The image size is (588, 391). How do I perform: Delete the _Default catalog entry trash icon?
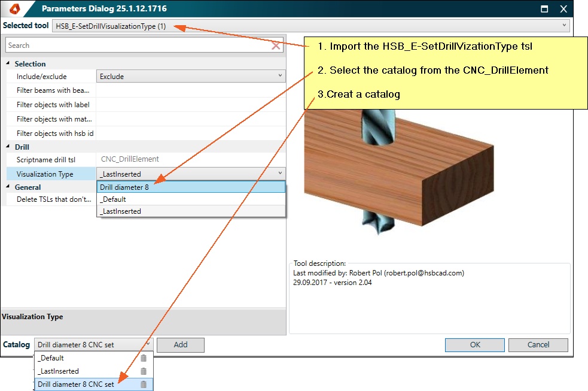click(143, 358)
